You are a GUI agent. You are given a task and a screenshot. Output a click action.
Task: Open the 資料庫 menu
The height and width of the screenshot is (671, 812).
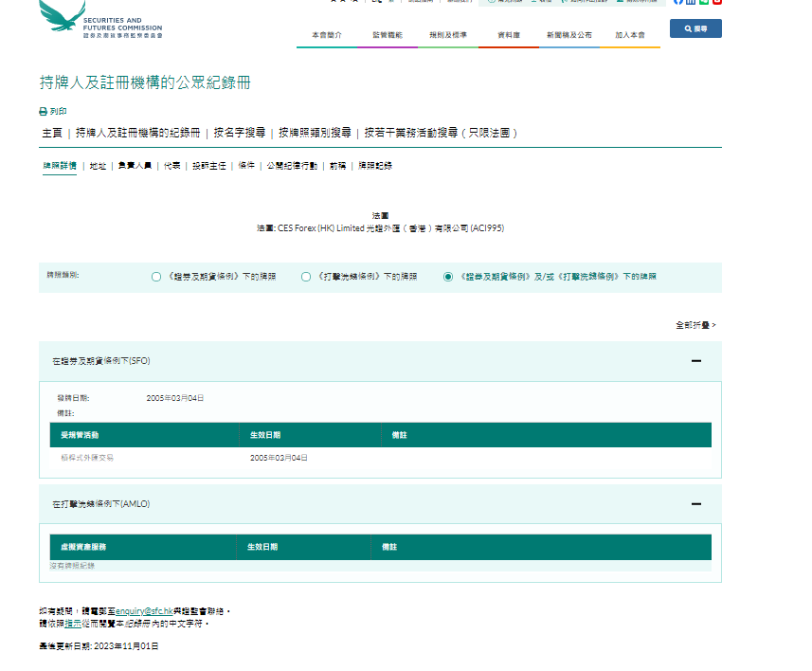coord(509,35)
